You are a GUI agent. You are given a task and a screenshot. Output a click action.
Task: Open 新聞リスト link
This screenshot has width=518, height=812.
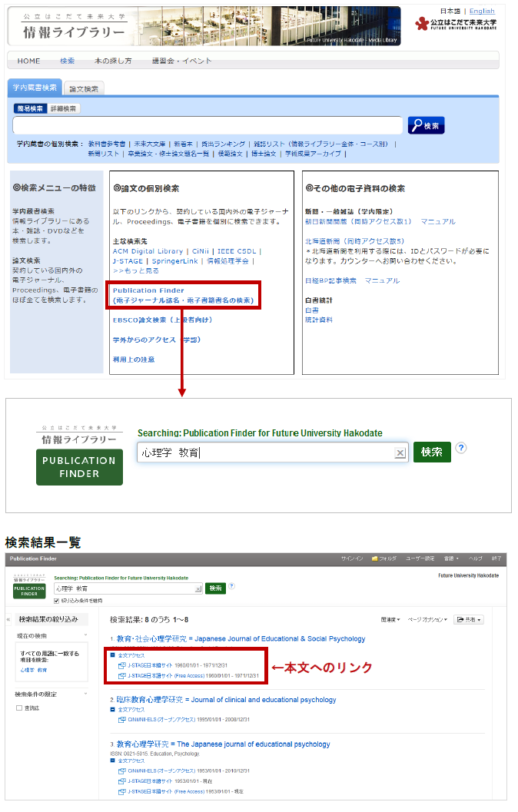click(x=104, y=154)
